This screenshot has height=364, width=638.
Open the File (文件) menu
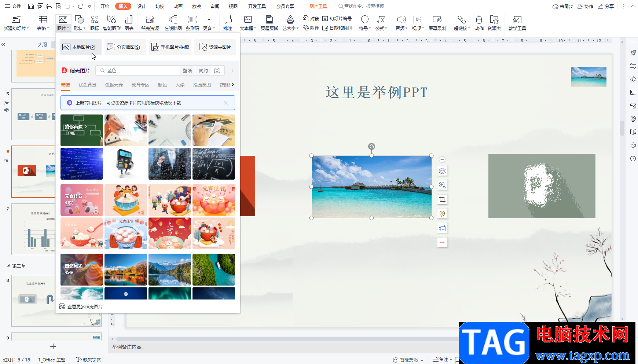pos(13,6)
